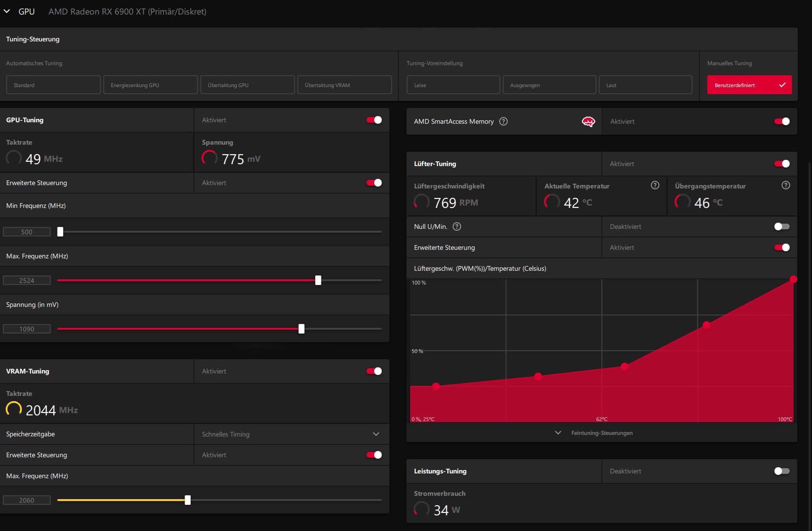
Task: Click the Max. Frequenz GPU slider handle
Action: point(318,280)
